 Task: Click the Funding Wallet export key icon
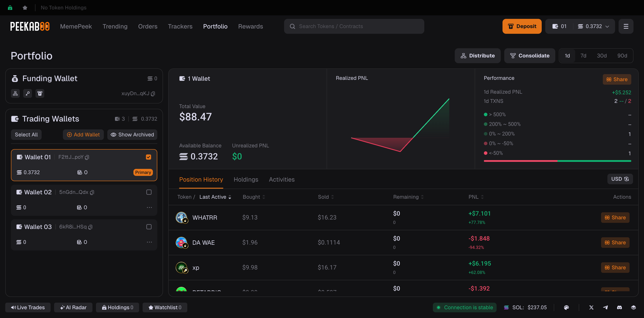tap(28, 93)
